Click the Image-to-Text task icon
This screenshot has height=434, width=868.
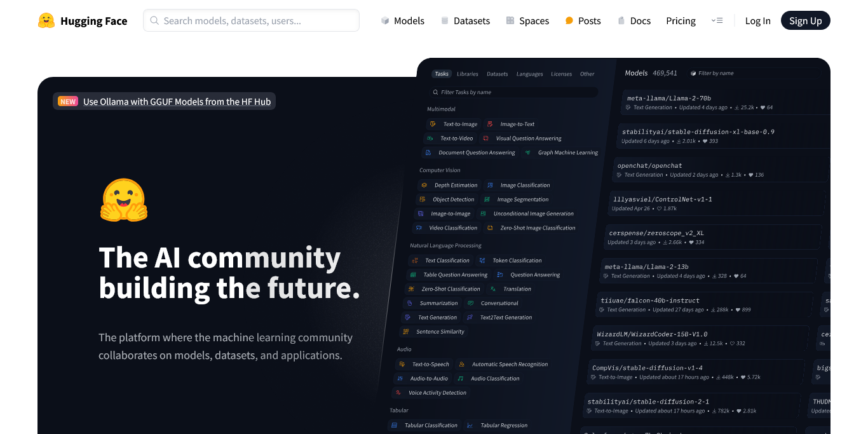pyautogui.click(x=490, y=124)
